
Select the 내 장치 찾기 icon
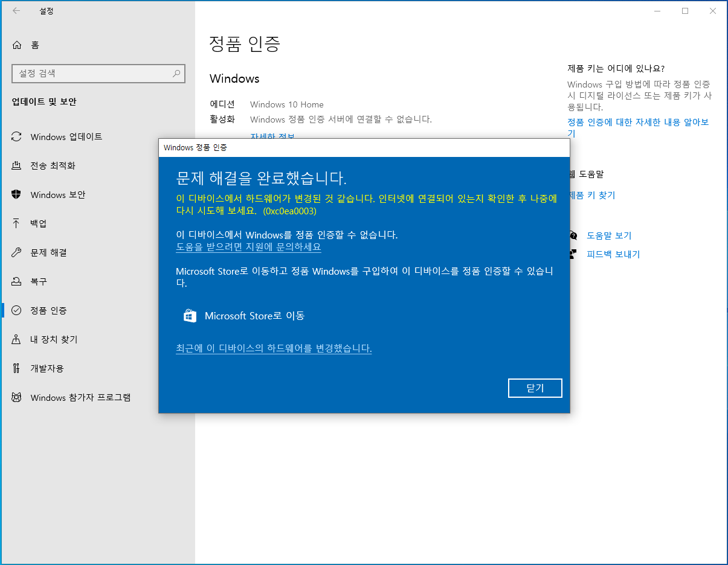tap(17, 339)
